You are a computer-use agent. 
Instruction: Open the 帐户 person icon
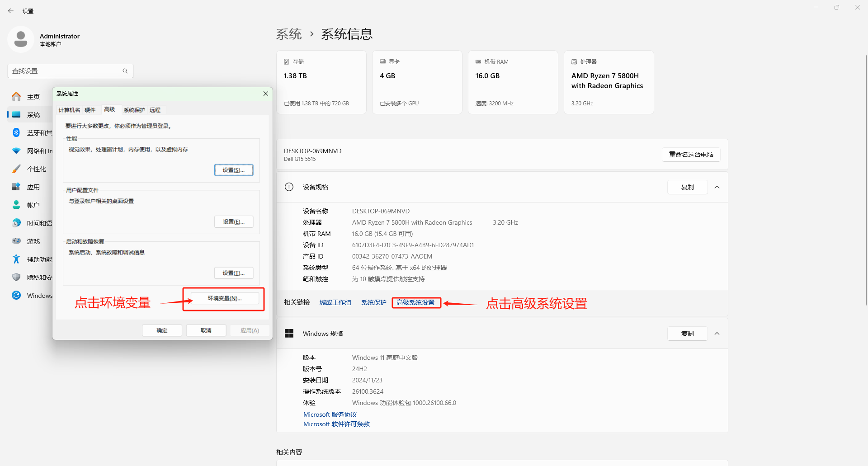click(16, 205)
